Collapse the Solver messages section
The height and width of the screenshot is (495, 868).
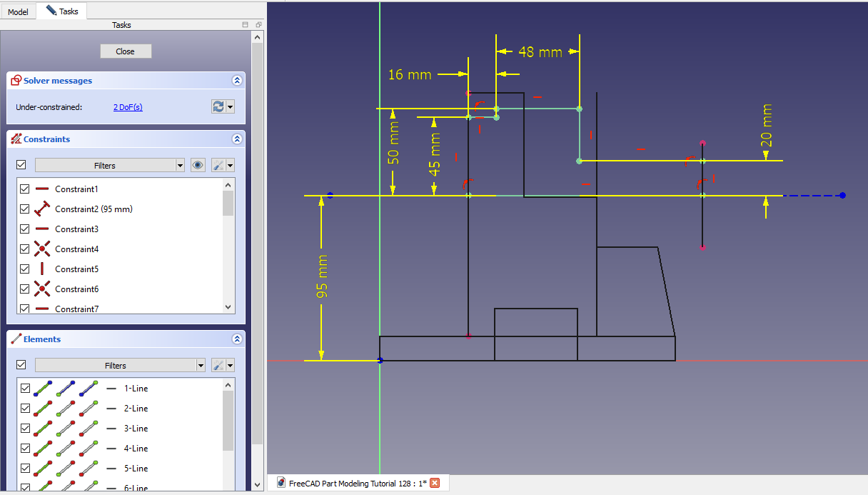[x=236, y=81]
